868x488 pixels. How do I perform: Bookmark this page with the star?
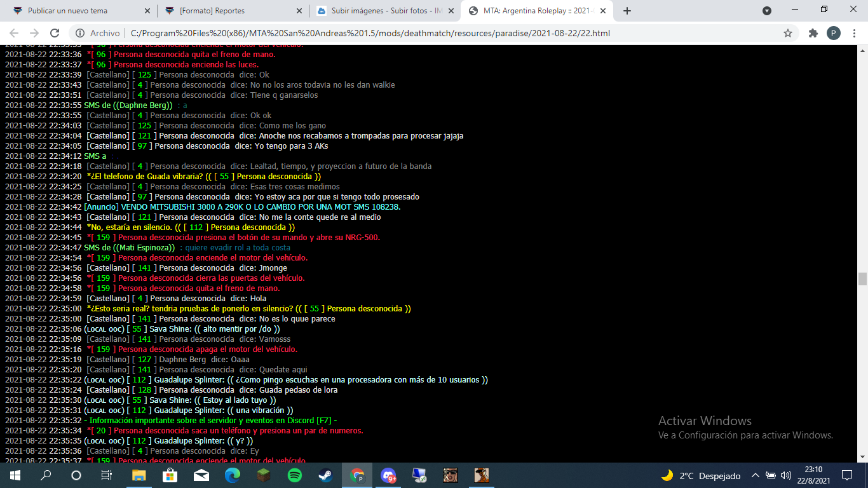[788, 33]
